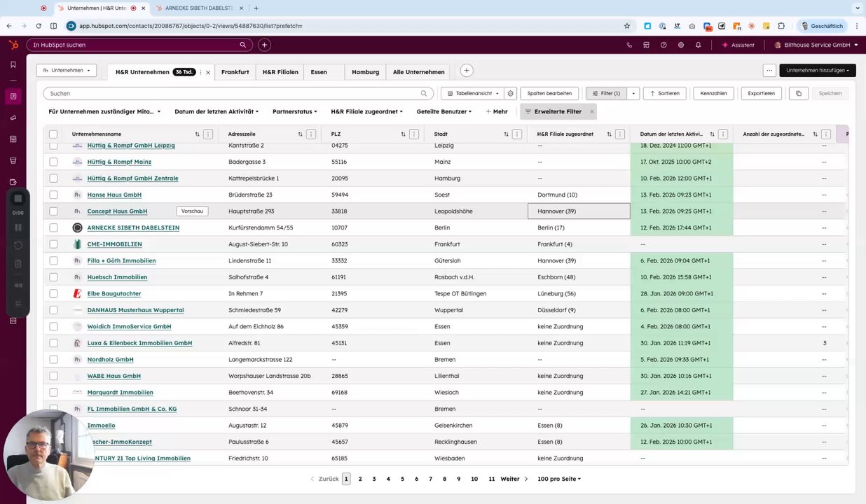Screen dimensions: 866x504
Task: Open the Essen view tab
Action: (319, 72)
